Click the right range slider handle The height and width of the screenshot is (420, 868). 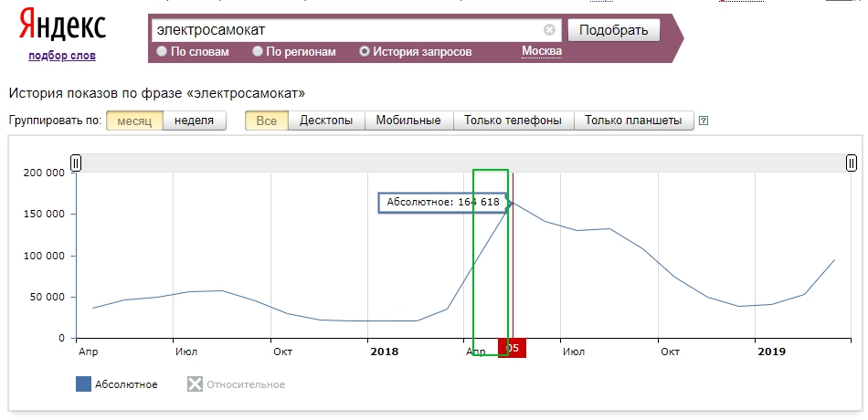tap(851, 163)
